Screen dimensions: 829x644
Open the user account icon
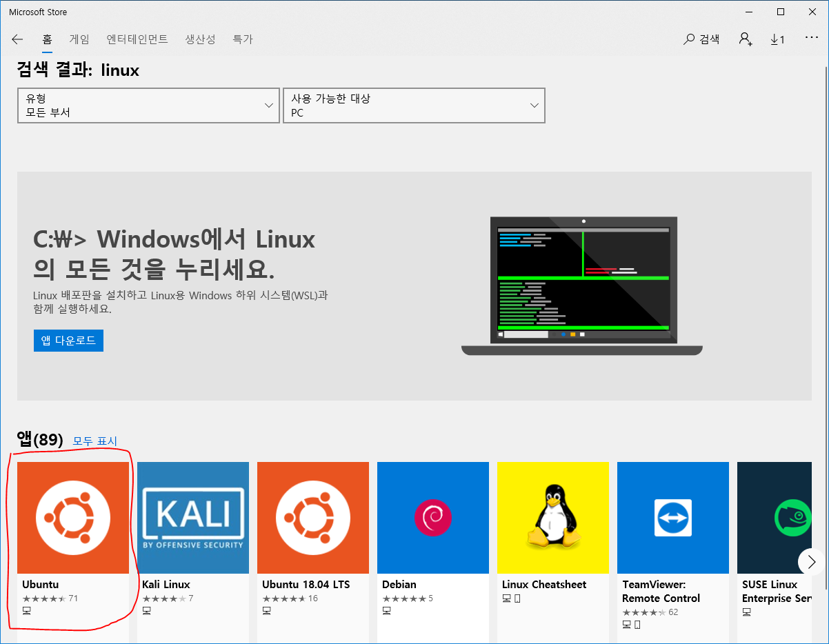click(745, 39)
